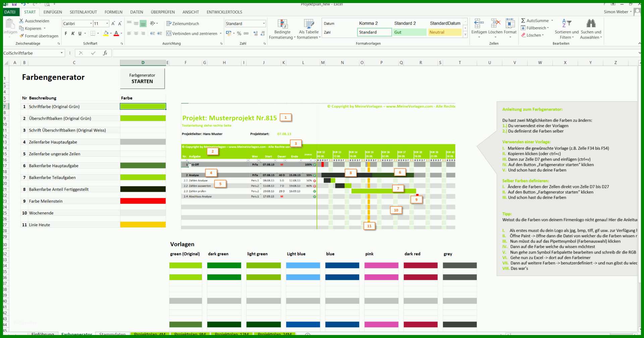Click the Suchen und Auswählen binoculars icon

(591, 23)
